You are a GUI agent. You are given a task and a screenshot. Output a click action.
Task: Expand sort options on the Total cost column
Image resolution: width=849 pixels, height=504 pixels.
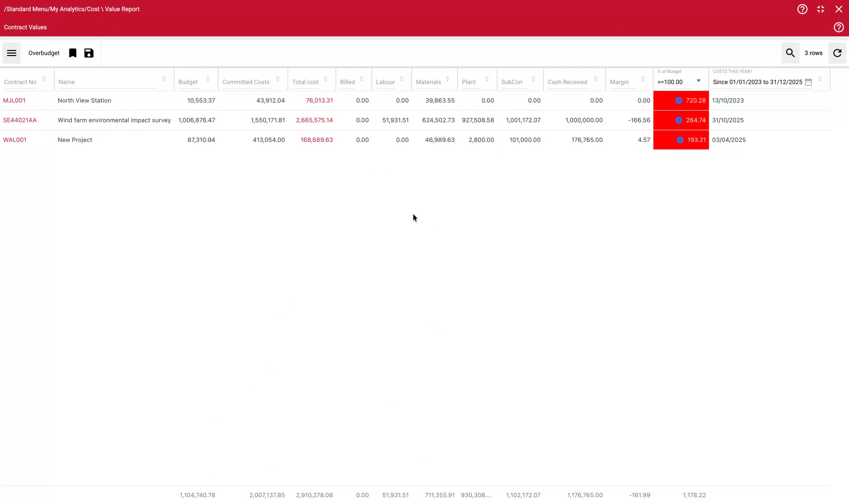(325, 79)
